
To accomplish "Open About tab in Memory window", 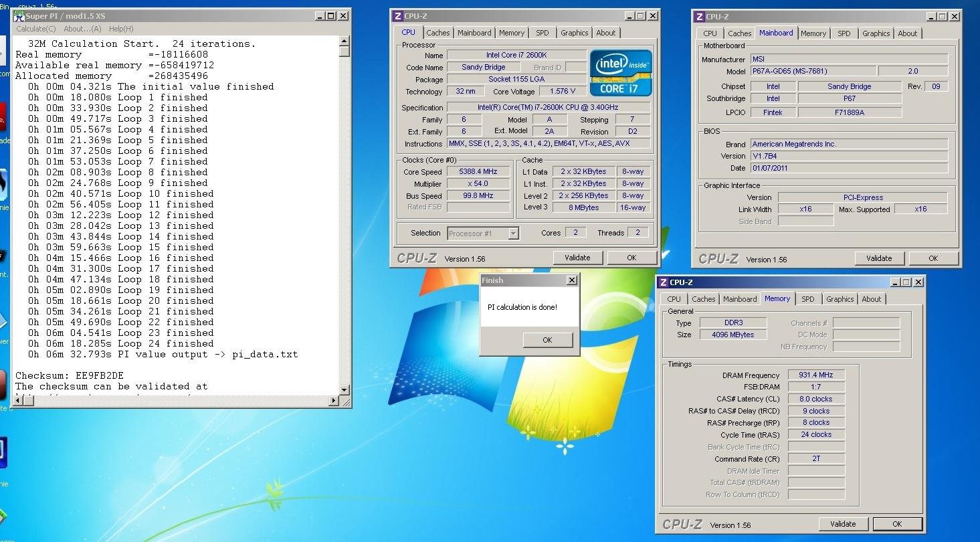I will point(872,299).
